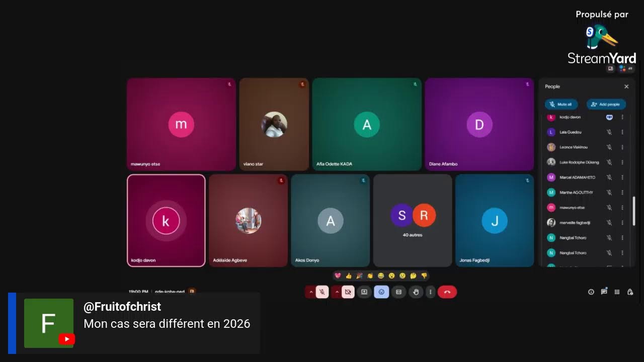Image resolution: width=644 pixels, height=362 pixels.
Task: Click the People panel heading
Action: tap(552, 86)
